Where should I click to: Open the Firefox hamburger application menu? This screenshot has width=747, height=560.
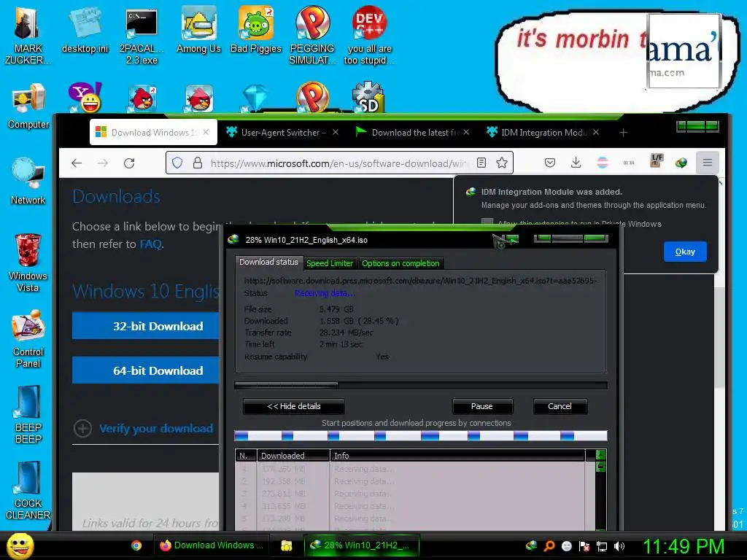(x=708, y=163)
